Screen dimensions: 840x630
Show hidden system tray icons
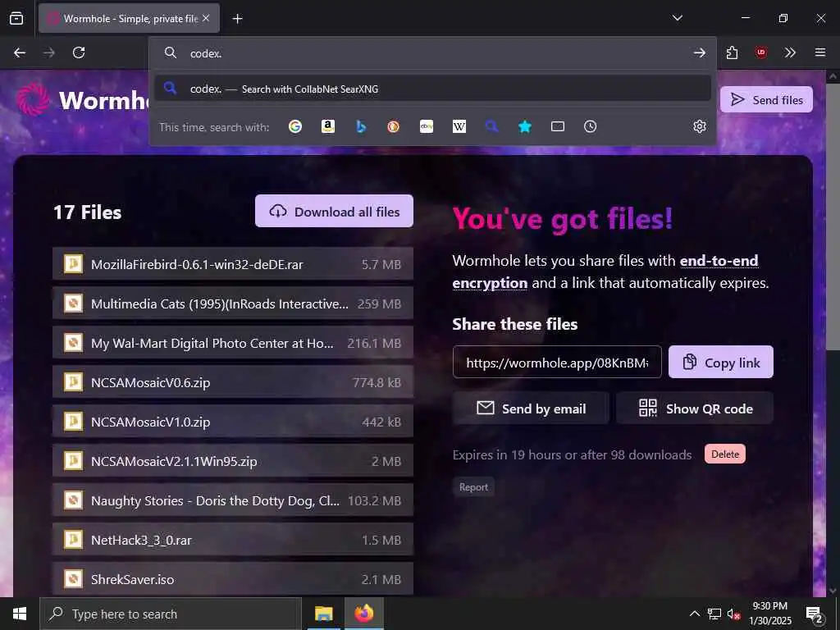pyautogui.click(x=694, y=614)
